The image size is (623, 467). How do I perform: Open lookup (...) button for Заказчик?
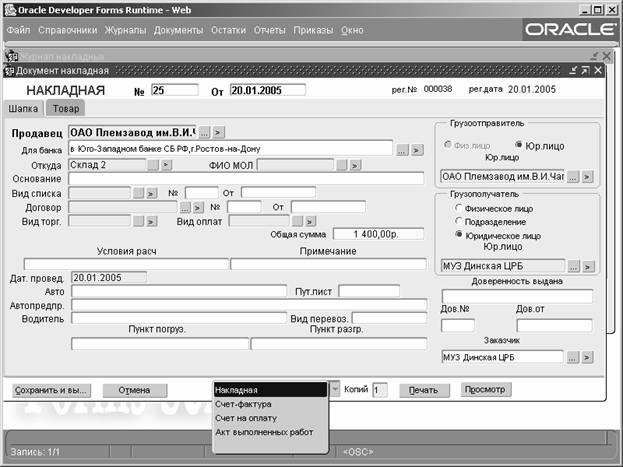tap(573, 356)
